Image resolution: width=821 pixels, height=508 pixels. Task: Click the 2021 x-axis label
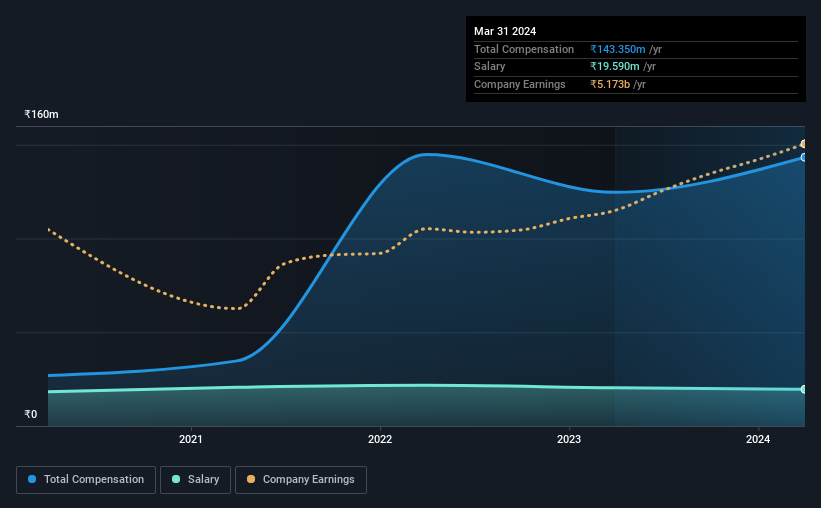[191, 439]
